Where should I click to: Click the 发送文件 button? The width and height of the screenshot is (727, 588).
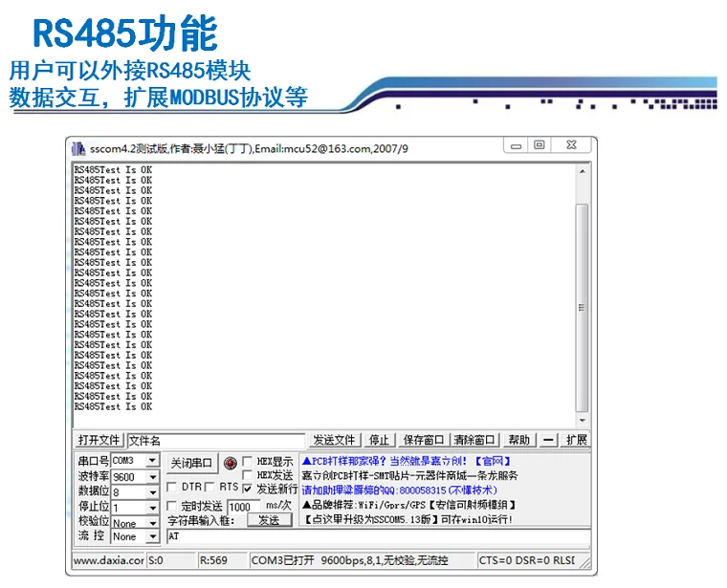pyautogui.click(x=334, y=440)
